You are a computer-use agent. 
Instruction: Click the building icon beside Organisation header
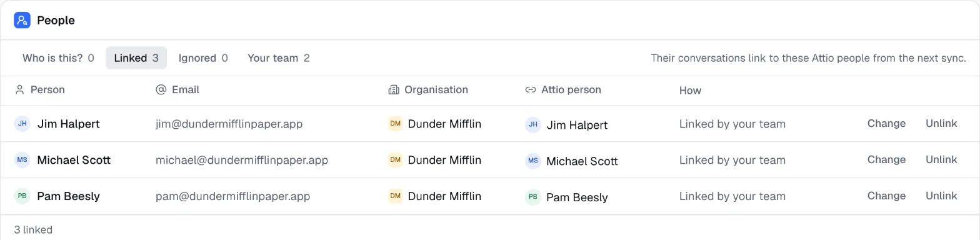click(394, 89)
